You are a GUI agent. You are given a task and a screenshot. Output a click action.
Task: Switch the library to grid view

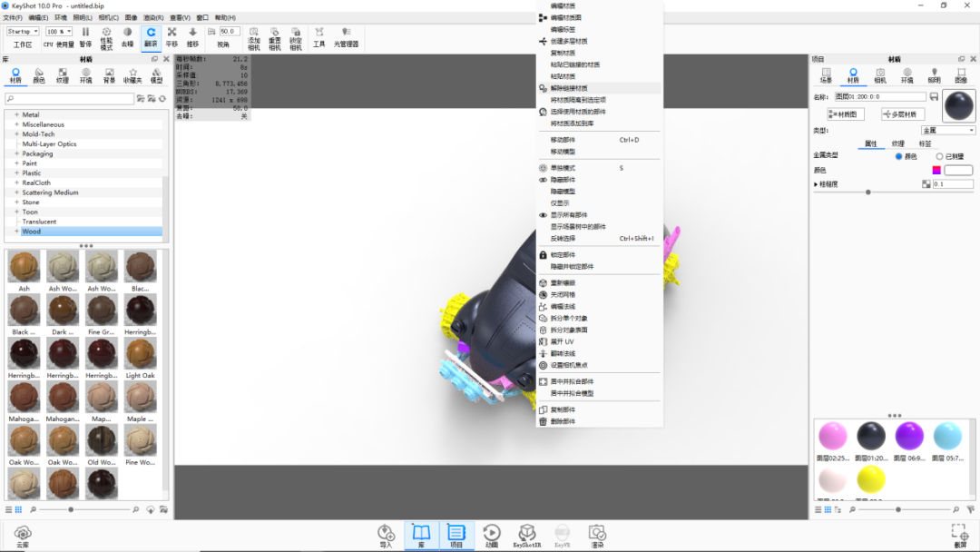point(19,509)
